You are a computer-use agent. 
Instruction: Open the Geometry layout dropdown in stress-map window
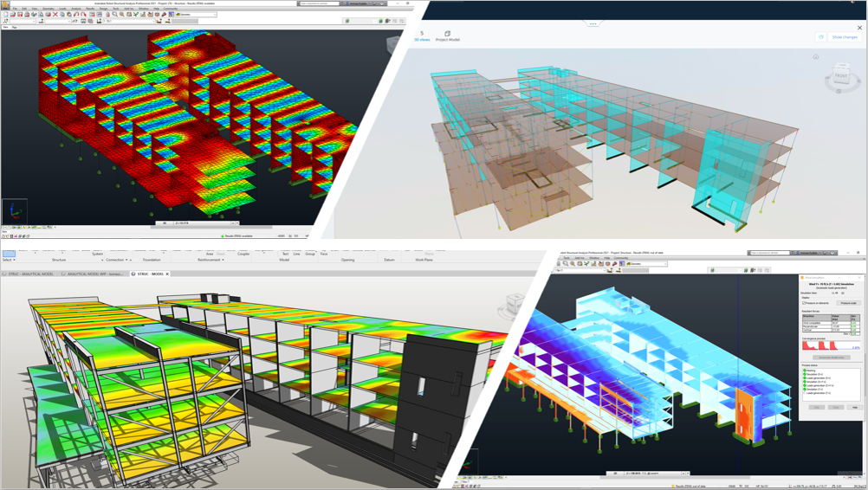point(196,15)
